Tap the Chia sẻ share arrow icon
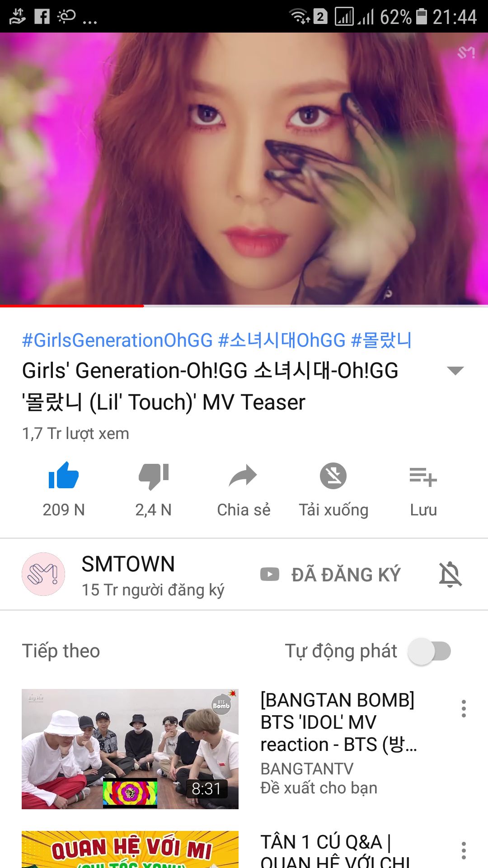The image size is (488, 868). click(x=243, y=476)
